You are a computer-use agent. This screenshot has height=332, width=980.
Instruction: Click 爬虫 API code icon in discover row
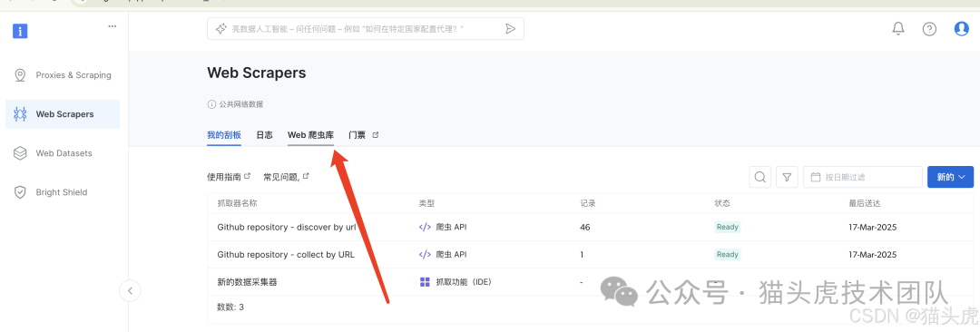coord(425,227)
